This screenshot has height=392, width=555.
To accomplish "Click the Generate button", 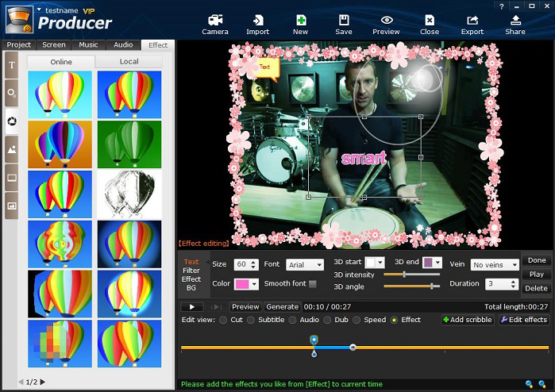I will point(282,306).
